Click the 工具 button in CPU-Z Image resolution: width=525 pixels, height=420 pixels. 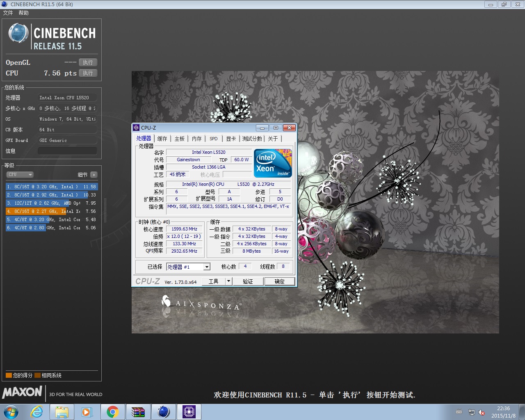coord(214,281)
